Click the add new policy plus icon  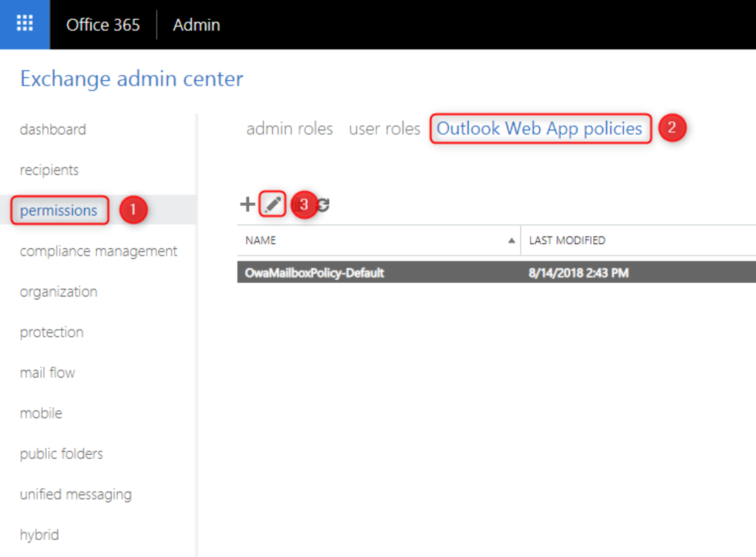click(x=247, y=204)
